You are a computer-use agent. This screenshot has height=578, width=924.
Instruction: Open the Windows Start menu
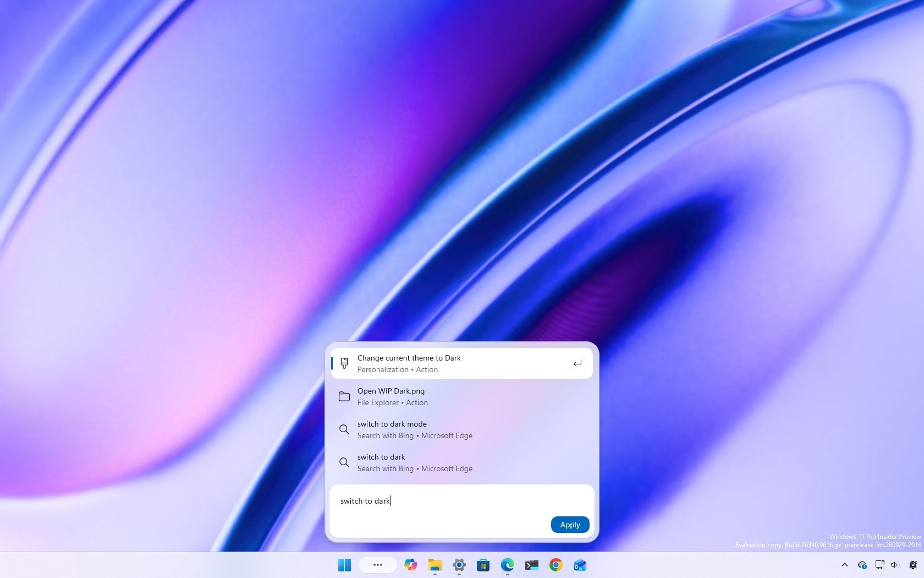(345, 565)
